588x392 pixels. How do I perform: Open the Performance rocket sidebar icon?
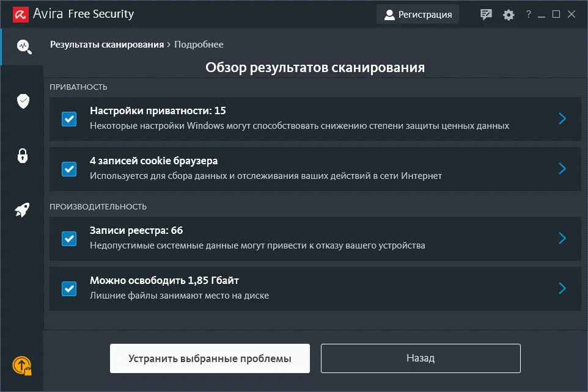tap(23, 211)
